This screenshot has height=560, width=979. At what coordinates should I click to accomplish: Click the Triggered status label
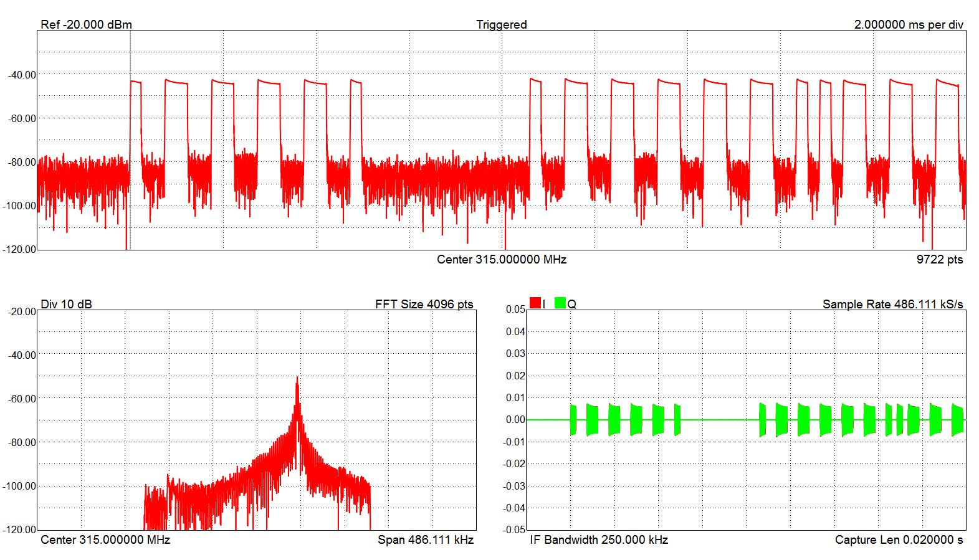pyautogui.click(x=501, y=24)
